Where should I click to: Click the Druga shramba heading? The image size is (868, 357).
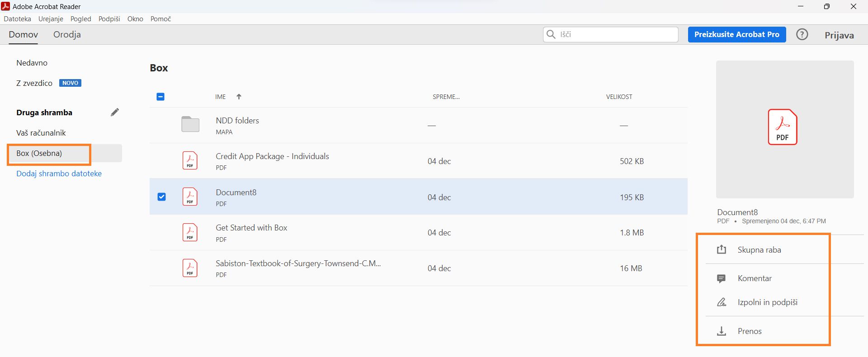pos(44,113)
